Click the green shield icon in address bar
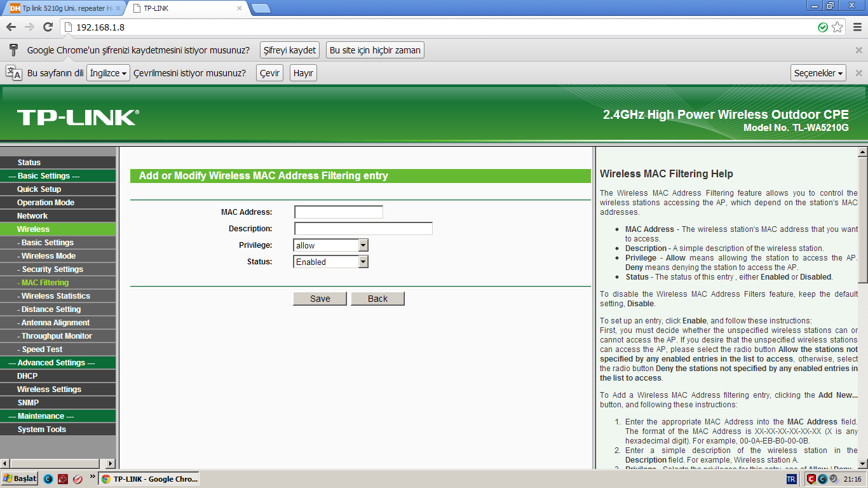The width and height of the screenshot is (868, 488). tap(823, 27)
